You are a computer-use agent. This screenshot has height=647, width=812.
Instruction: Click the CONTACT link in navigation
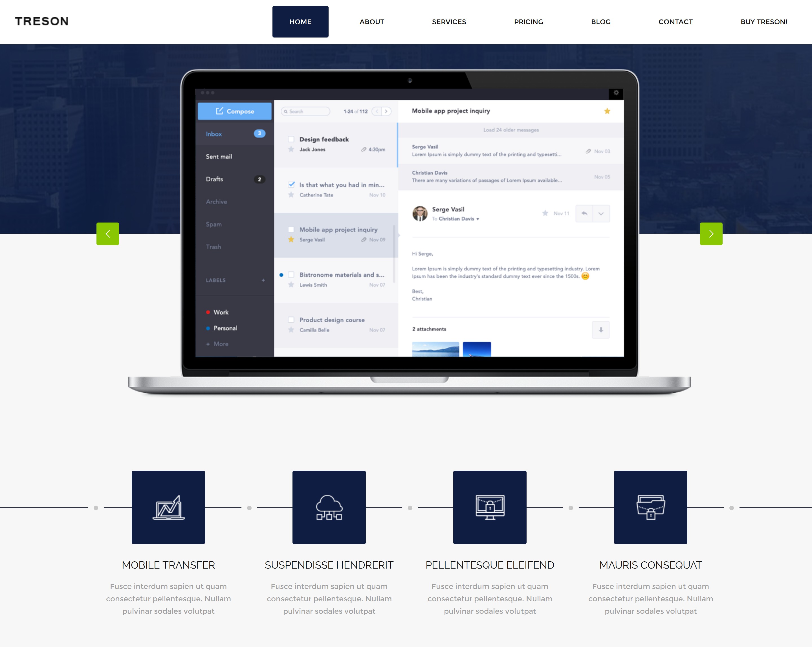(x=675, y=22)
